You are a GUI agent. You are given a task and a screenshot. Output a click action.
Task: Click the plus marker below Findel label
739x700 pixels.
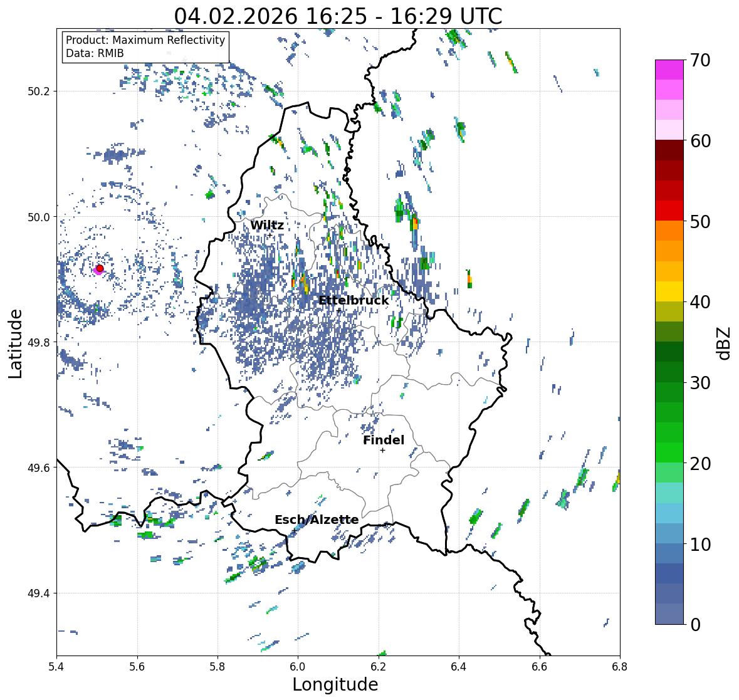click(x=383, y=451)
